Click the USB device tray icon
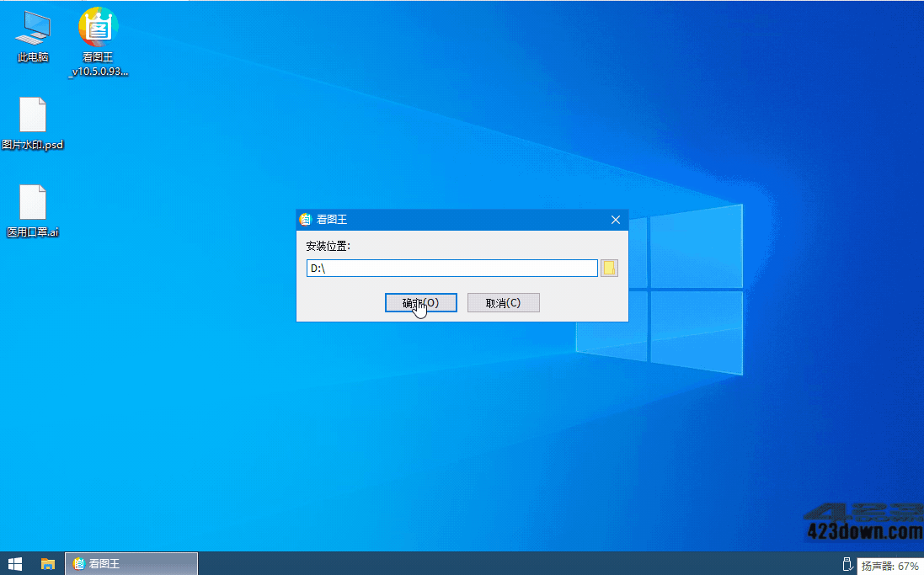This screenshot has height=575, width=924. [x=847, y=563]
